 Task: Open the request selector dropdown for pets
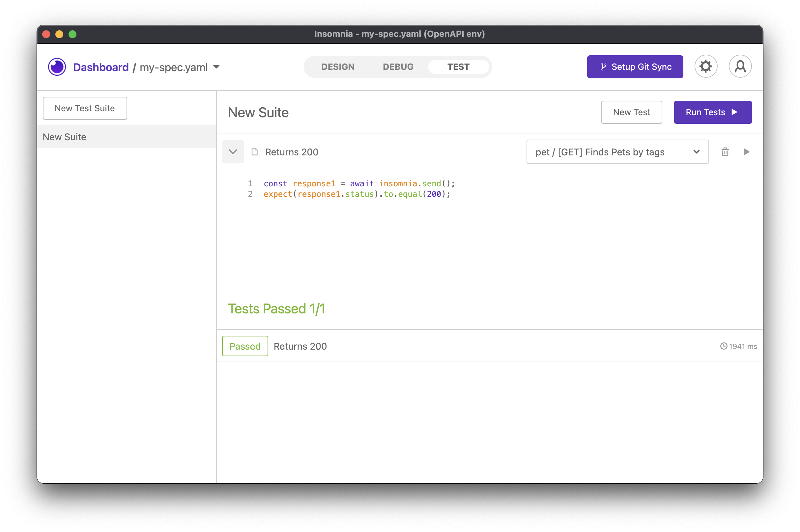[x=617, y=152]
